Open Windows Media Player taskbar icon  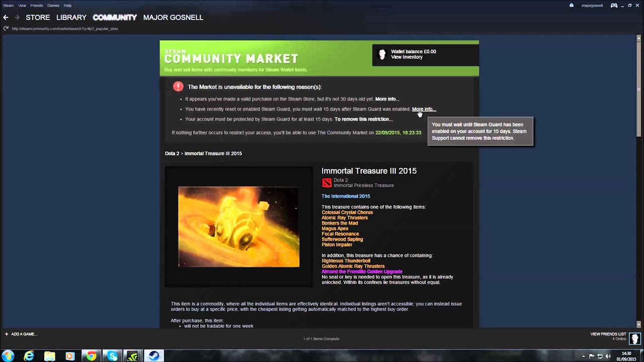tap(70, 356)
